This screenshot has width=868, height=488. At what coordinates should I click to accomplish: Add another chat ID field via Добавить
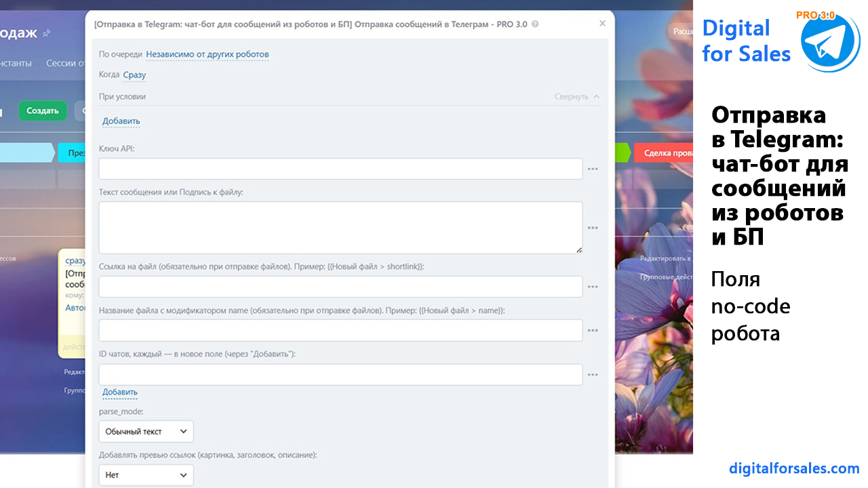tap(120, 392)
